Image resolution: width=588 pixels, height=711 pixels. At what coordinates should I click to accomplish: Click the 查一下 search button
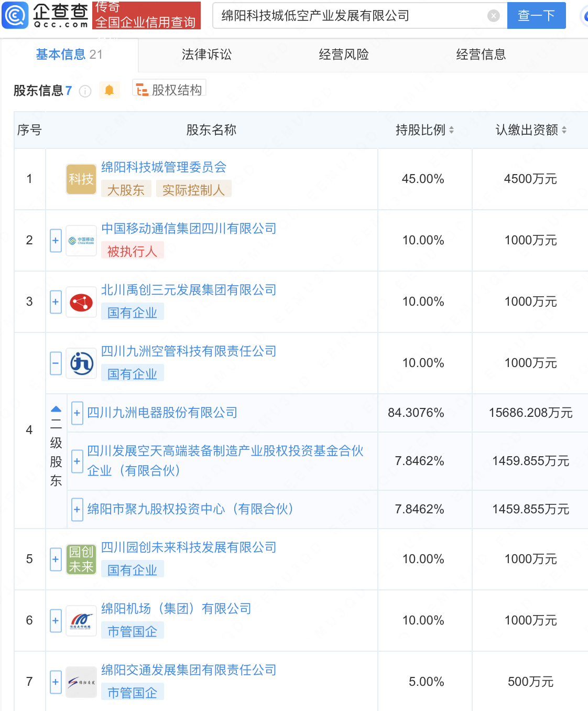[x=536, y=15]
